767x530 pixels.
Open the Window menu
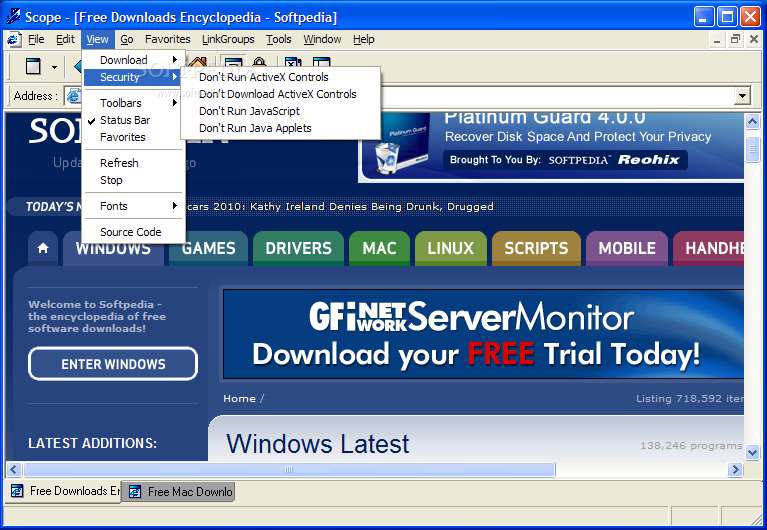tap(322, 39)
